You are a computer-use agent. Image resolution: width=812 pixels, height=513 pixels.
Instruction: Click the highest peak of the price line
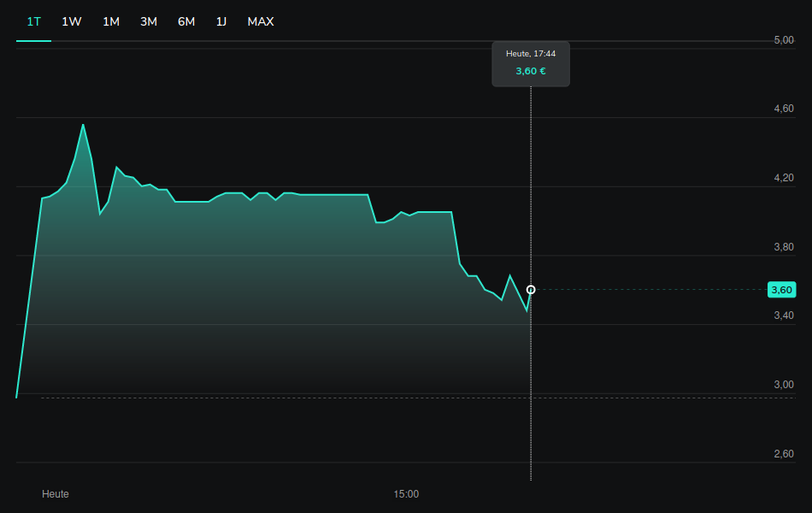83,125
